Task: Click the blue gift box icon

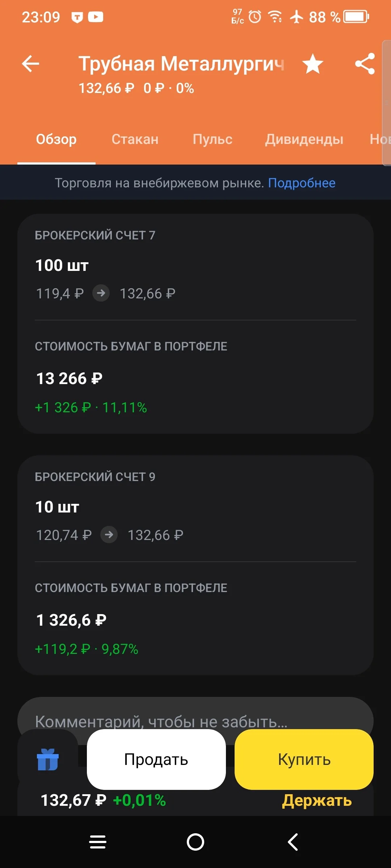Action: pyautogui.click(x=48, y=759)
